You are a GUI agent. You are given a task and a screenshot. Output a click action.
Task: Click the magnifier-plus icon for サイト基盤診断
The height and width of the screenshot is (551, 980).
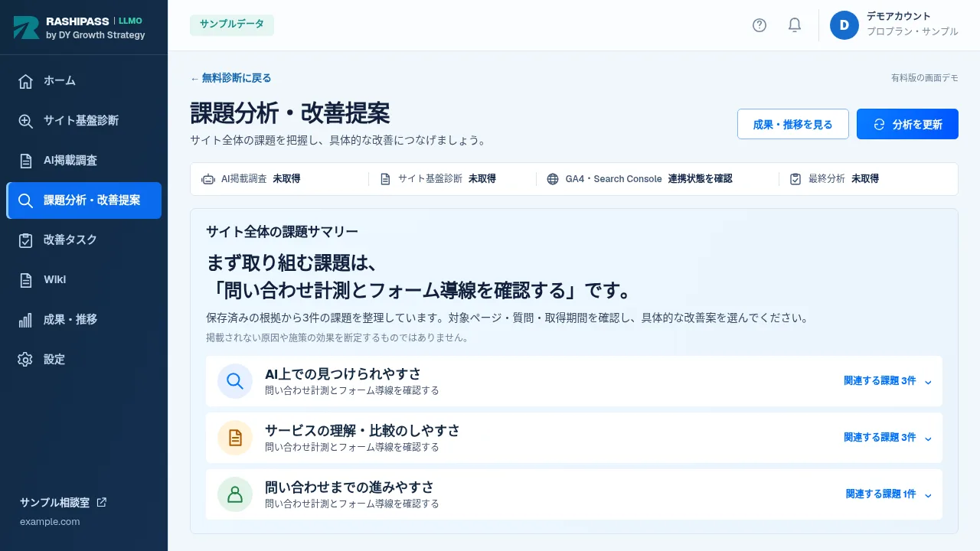pos(25,121)
